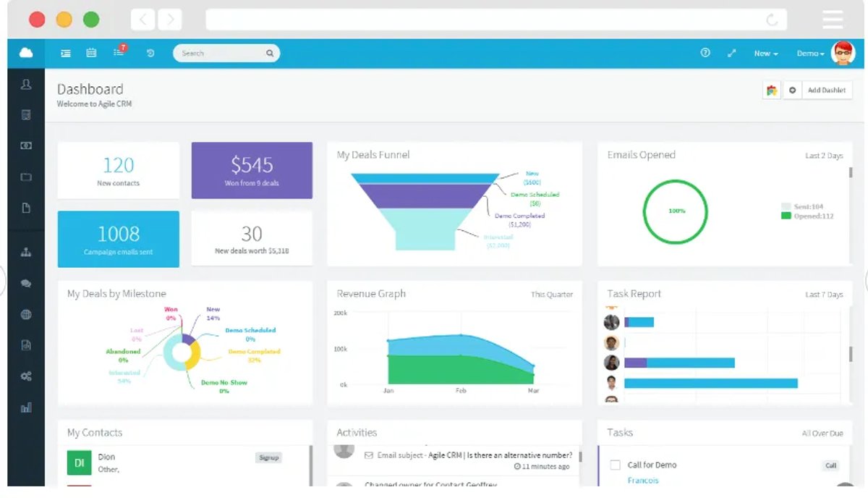The height and width of the screenshot is (498, 868).
Task: Open the globe web icon in the sidebar
Action: 26,315
